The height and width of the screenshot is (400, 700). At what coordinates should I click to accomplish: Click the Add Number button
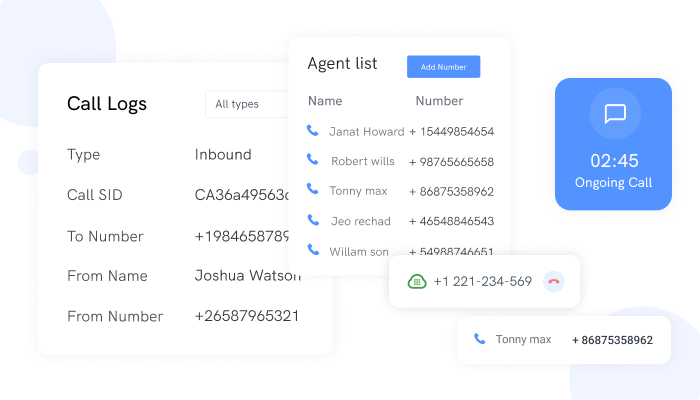click(443, 67)
